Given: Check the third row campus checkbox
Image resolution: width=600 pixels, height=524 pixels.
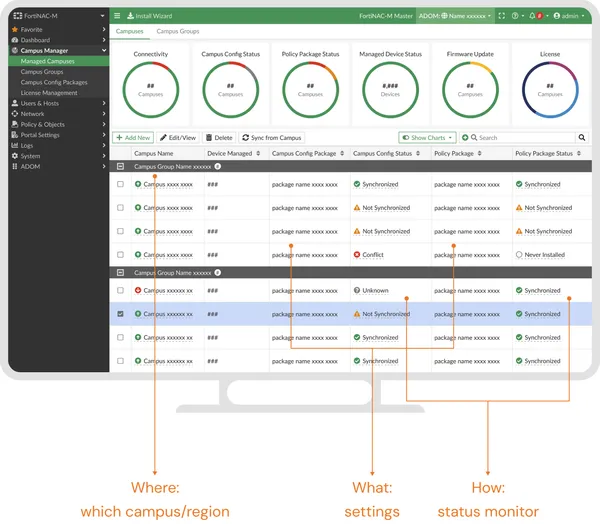Looking at the screenshot, I should [x=120, y=231].
